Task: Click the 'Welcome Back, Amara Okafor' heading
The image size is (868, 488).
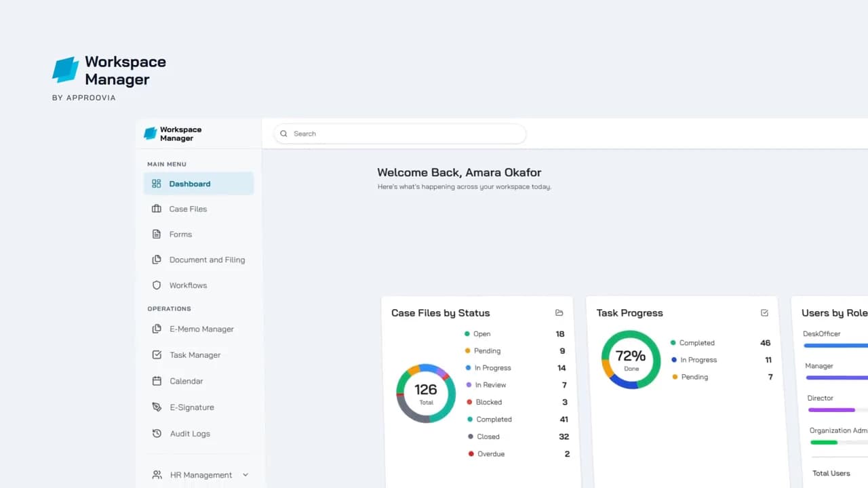Action: pos(459,173)
